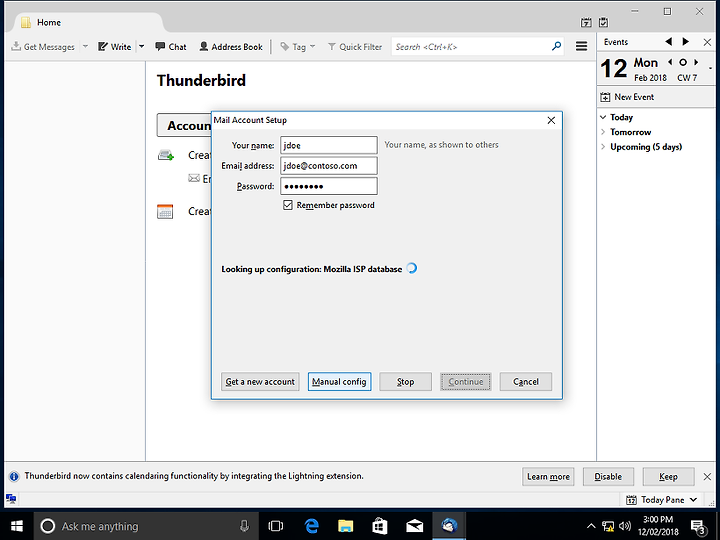This screenshot has width=720, height=540.
Task: Open the Write dropdown arrow
Action: click(141, 47)
